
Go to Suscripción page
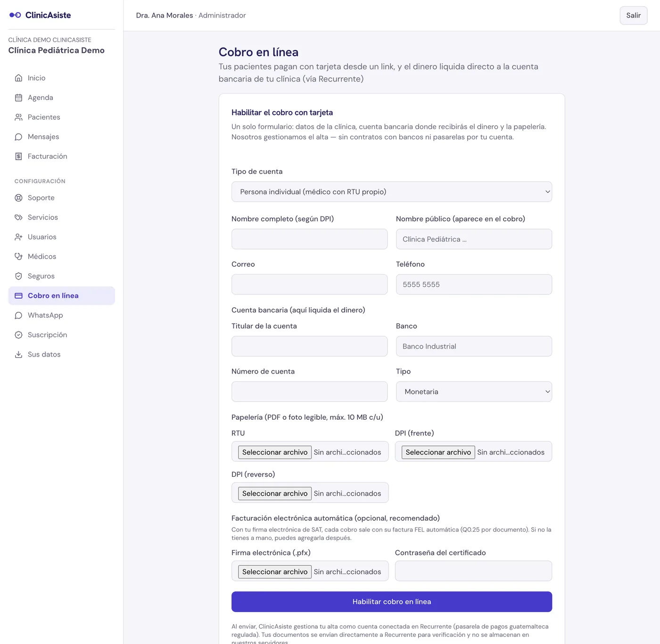pos(62,335)
